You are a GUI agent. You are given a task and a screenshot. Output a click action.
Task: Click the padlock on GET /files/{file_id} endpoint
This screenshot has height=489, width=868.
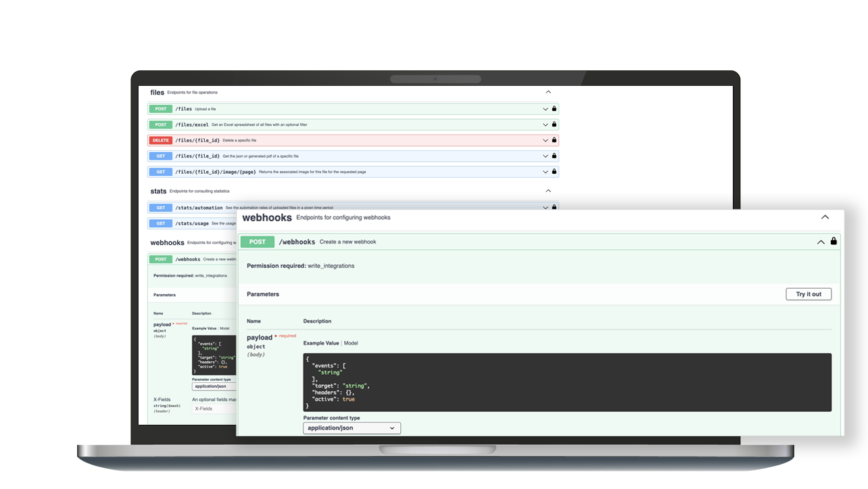pos(554,156)
